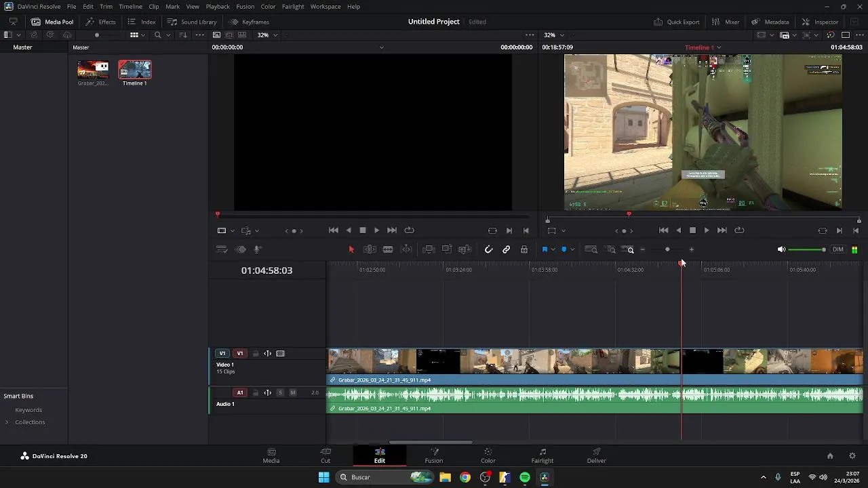Toggle Linked Selection chain icon
This screenshot has height=488, width=868.
tap(506, 249)
